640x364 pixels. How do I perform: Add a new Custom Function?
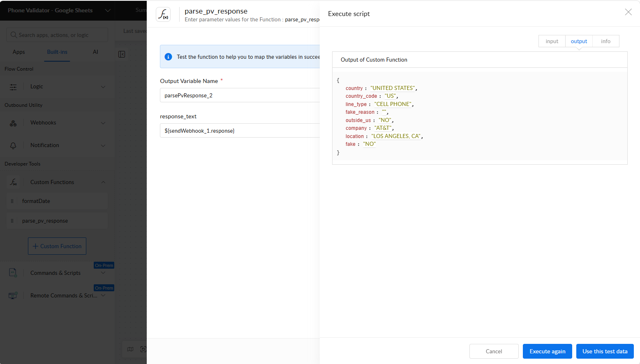click(57, 246)
